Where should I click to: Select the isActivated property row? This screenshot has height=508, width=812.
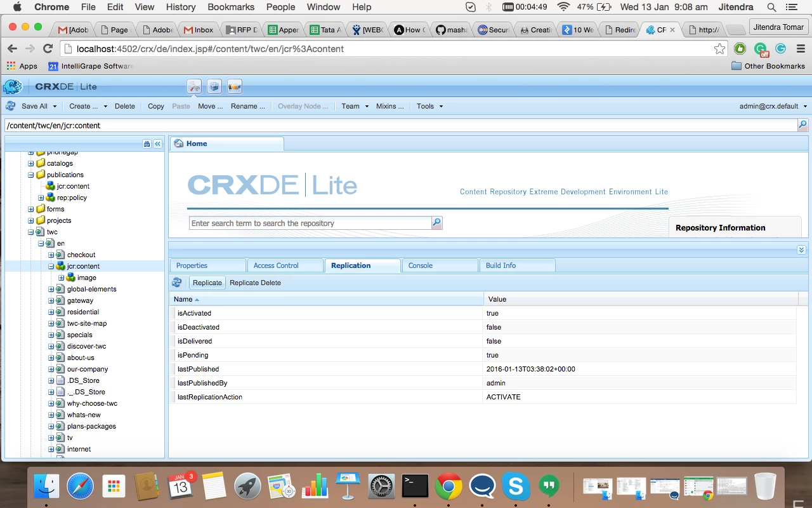coord(483,313)
